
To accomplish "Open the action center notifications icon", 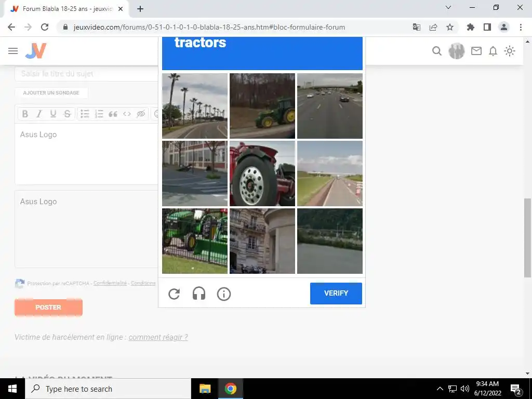I will tap(515, 389).
